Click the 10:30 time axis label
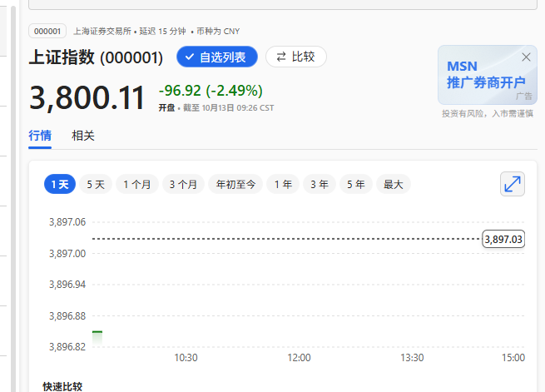Image resolution: width=545 pixels, height=392 pixels. [x=186, y=358]
